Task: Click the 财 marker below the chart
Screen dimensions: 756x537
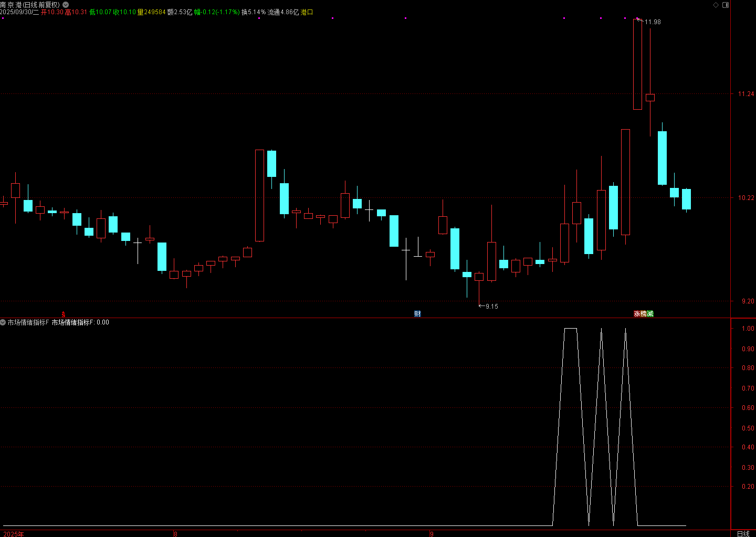Action: tap(417, 314)
